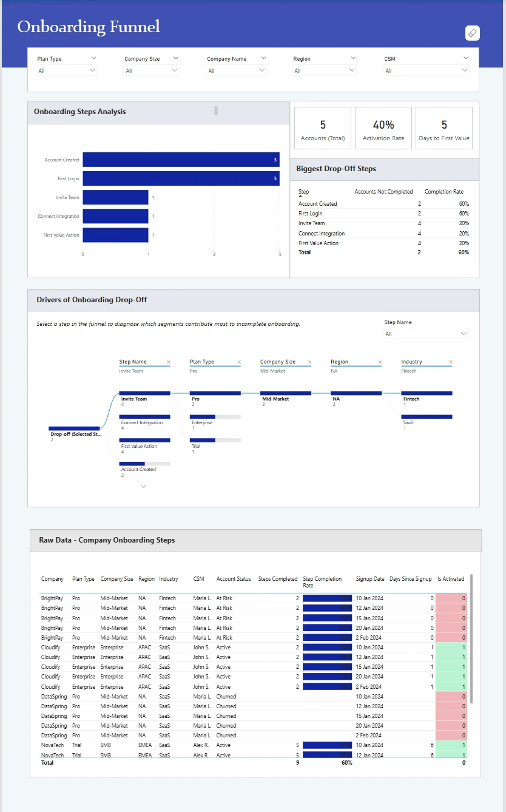Expand the Company Name slicer list
506x812 pixels.
click(237, 70)
